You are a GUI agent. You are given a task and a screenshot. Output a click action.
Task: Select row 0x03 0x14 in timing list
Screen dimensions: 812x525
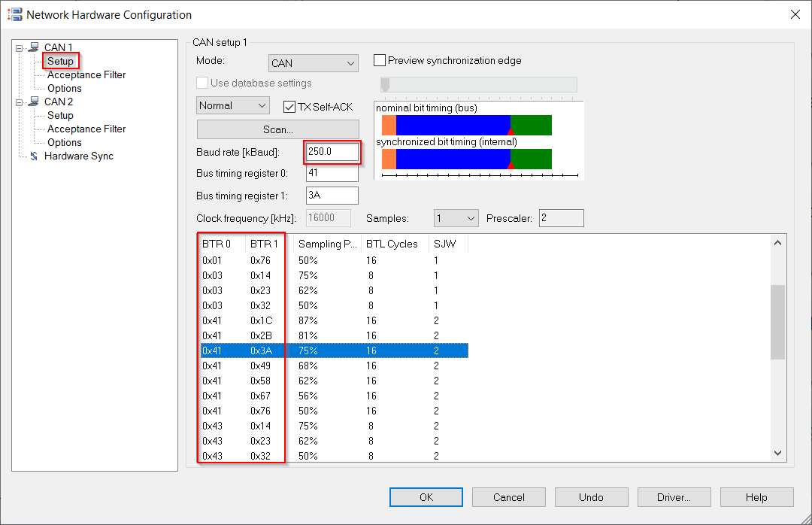pyautogui.click(x=335, y=275)
